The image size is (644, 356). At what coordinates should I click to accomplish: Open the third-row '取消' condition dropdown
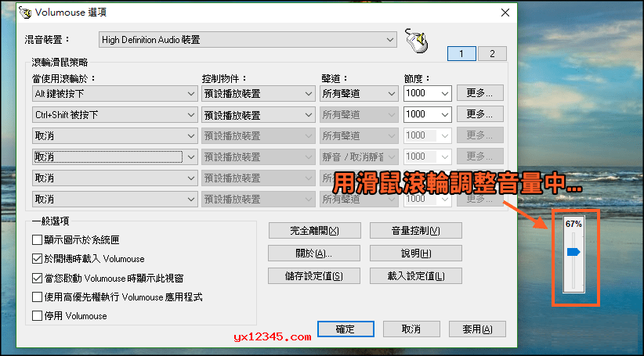[115, 136]
